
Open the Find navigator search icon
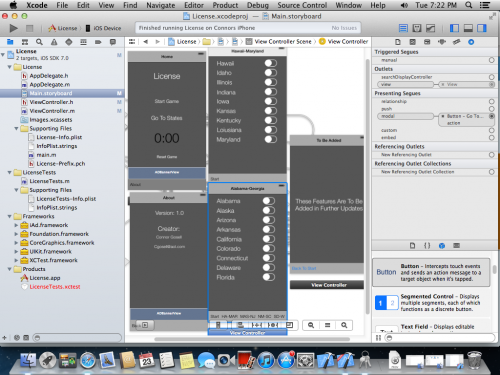tap(39, 42)
